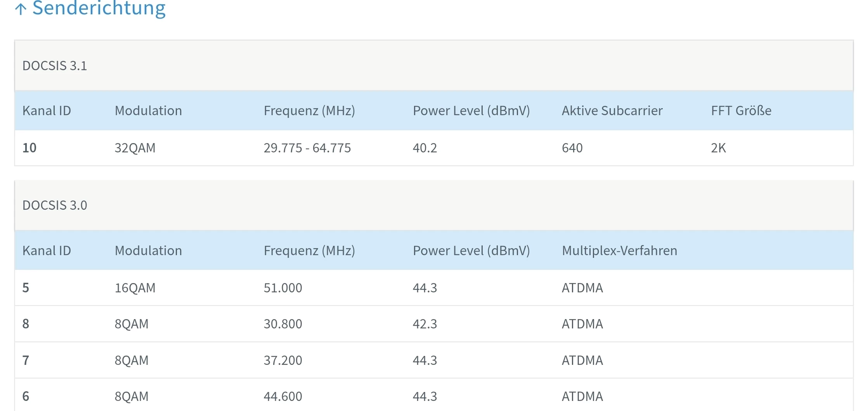
Task: Click the FFT Größe column header
Action: (x=741, y=111)
